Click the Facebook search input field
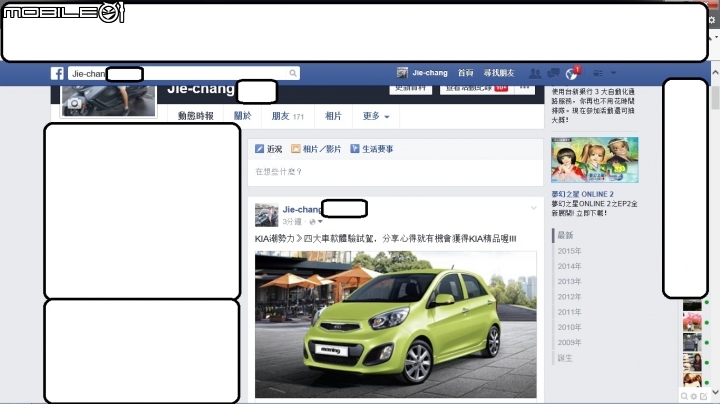This screenshot has height=404, width=720. point(184,73)
